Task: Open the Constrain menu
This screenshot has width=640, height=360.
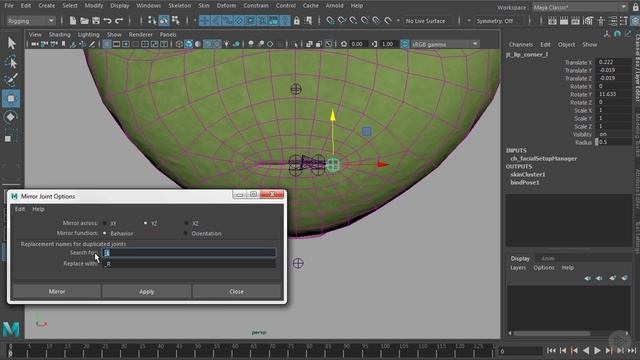Action: pos(256,6)
